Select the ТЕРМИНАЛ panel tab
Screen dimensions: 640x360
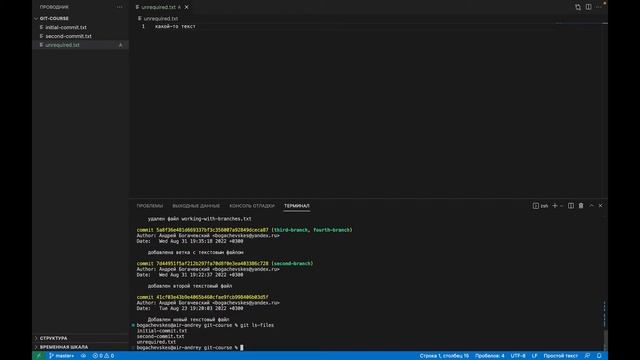[297, 206]
